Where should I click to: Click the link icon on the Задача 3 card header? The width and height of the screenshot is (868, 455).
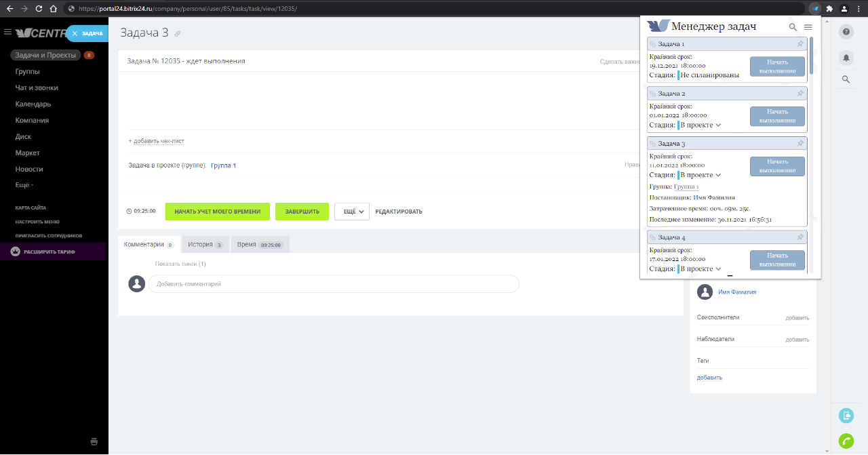(653, 144)
